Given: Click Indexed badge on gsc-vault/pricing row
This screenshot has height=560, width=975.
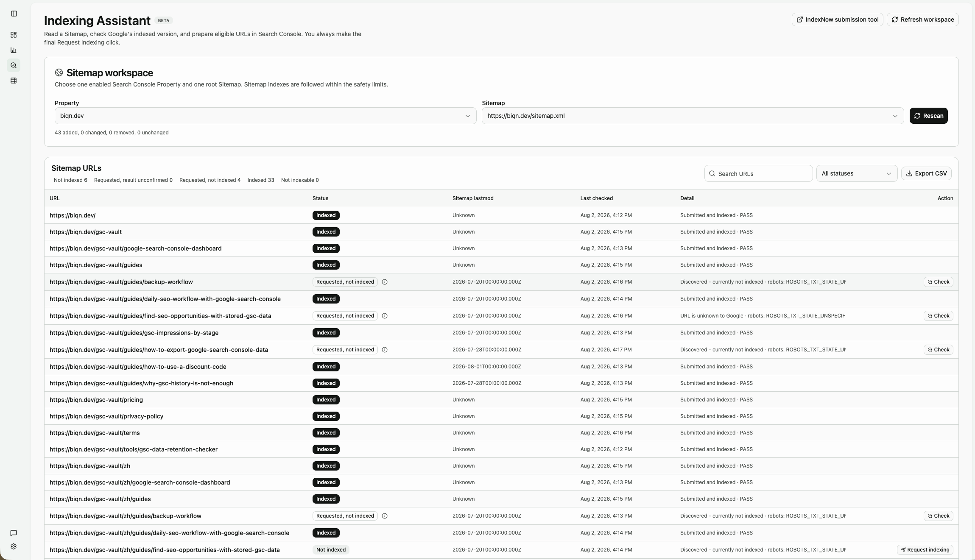Looking at the screenshot, I should [x=326, y=400].
